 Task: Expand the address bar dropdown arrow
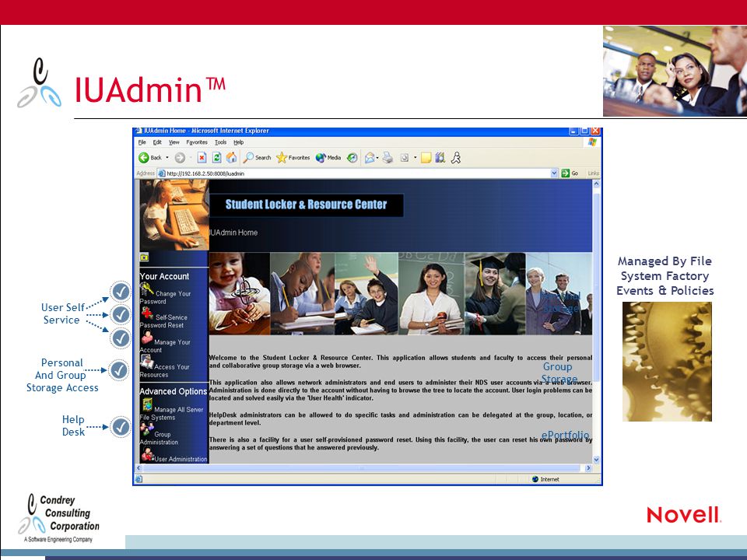pos(554,173)
